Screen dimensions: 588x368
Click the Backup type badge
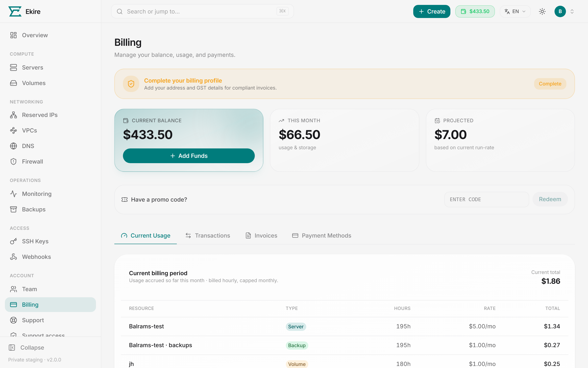[297, 345]
